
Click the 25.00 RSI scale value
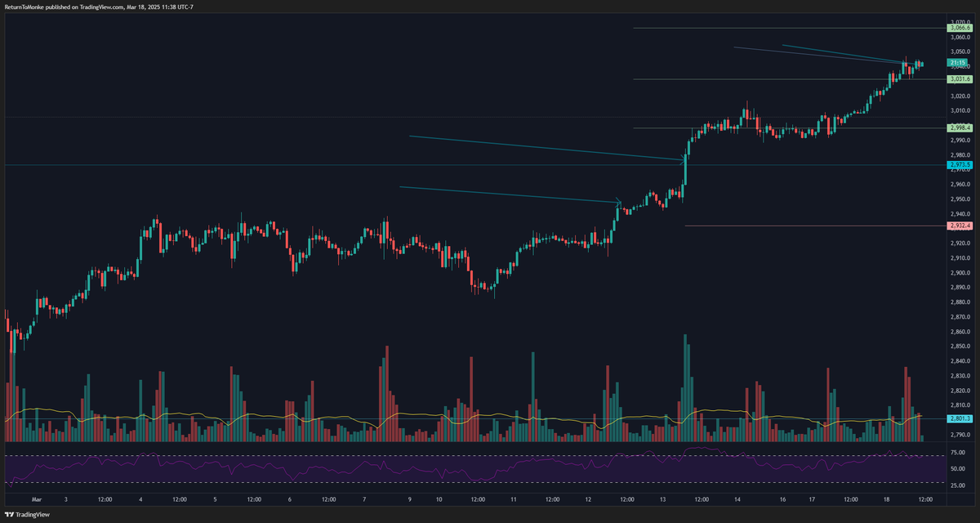958,485
